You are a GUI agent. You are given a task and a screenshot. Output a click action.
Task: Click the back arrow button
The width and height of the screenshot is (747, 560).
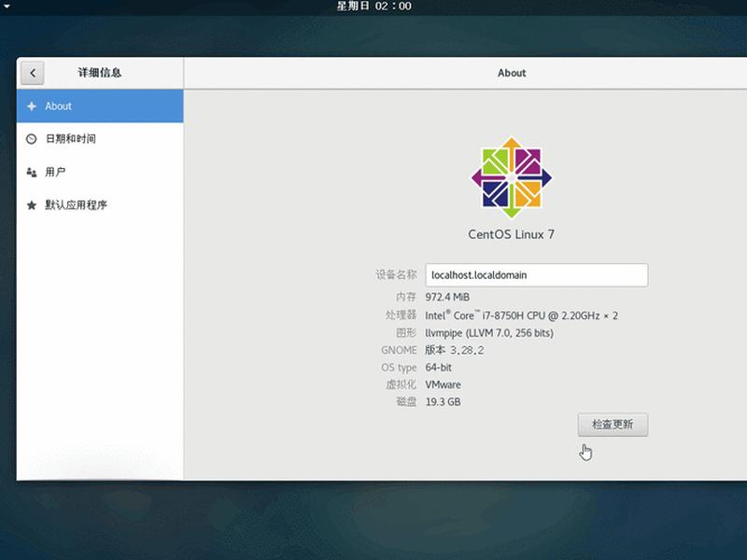(x=33, y=73)
